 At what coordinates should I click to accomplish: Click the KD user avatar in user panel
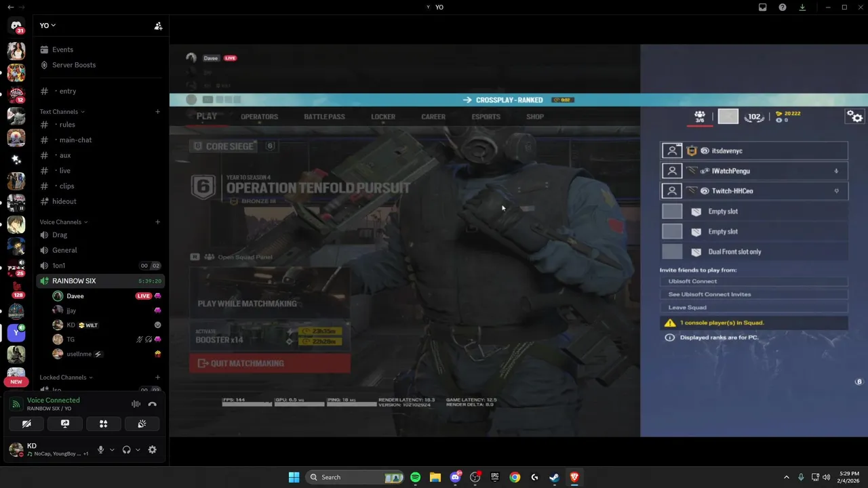[16, 449]
